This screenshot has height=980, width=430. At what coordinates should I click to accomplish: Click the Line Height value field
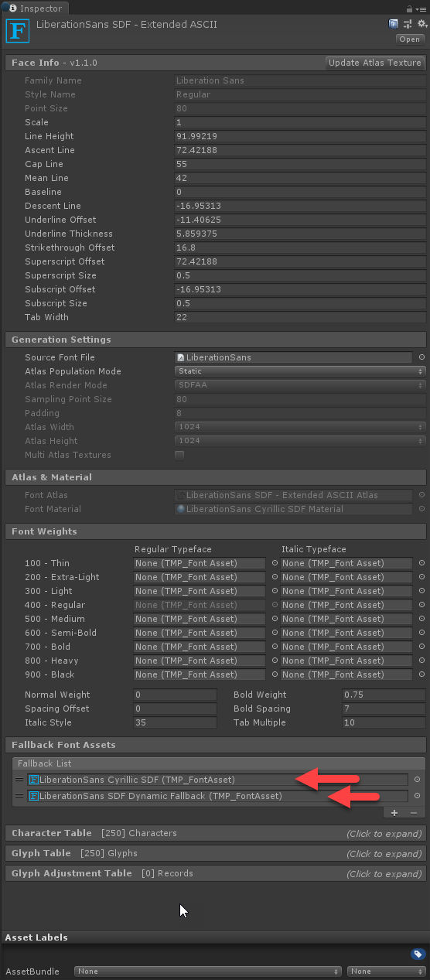coord(301,136)
